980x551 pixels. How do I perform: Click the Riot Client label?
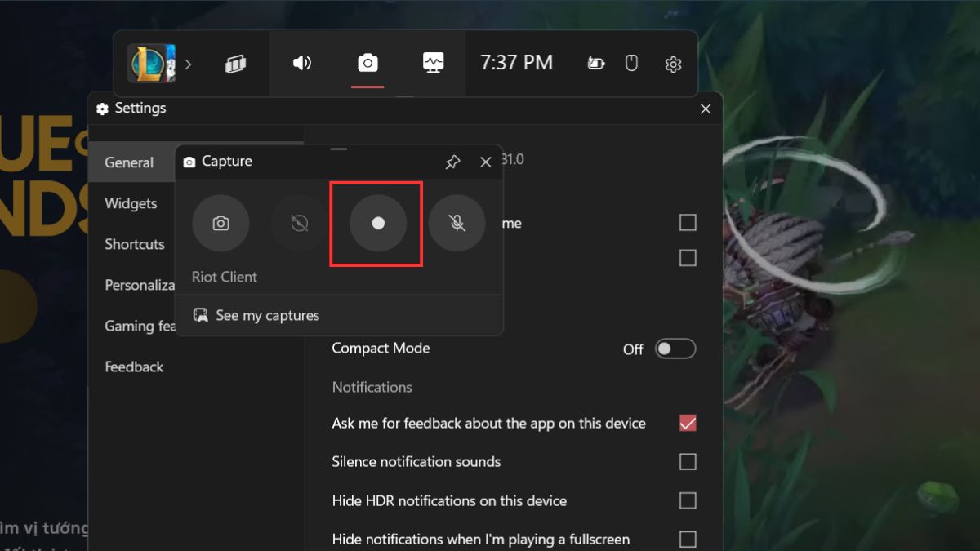(225, 277)
